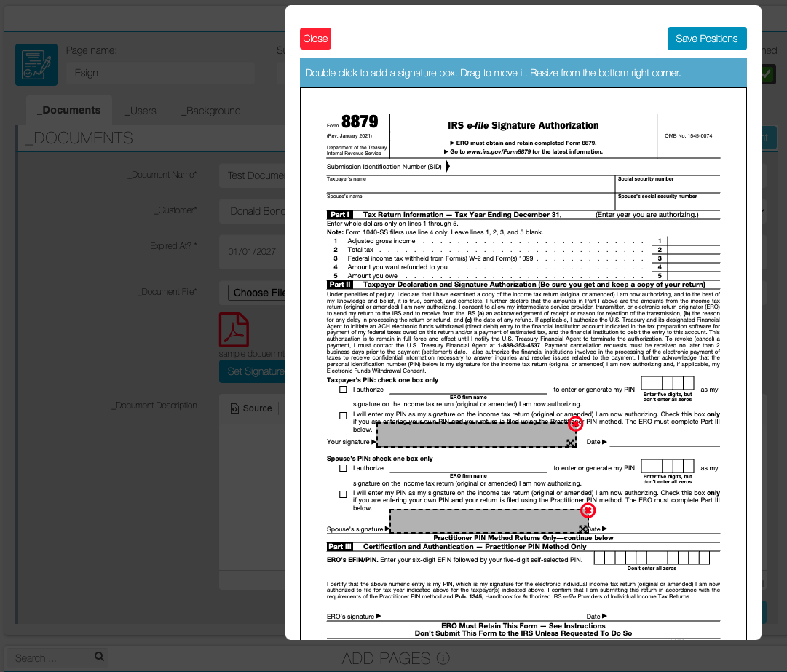
Task: Check the taxpayer 'I authorize' checkbox on the form
Action: coord(344,390)
